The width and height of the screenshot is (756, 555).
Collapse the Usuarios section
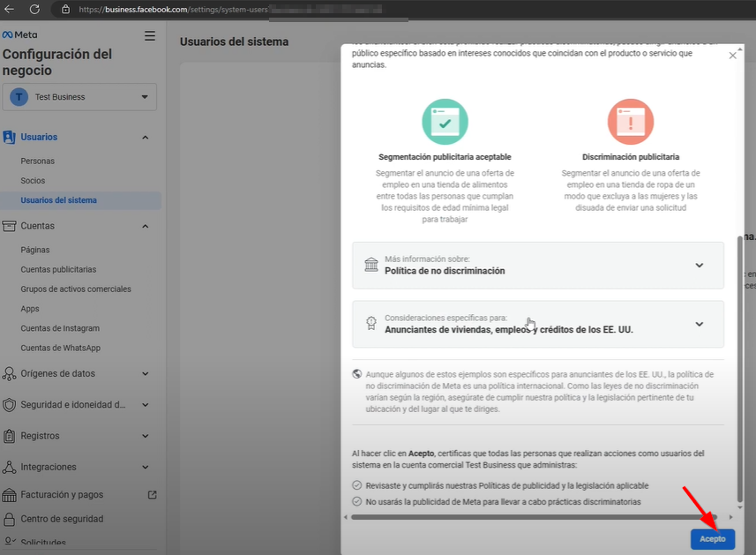[x=146, y=138]
